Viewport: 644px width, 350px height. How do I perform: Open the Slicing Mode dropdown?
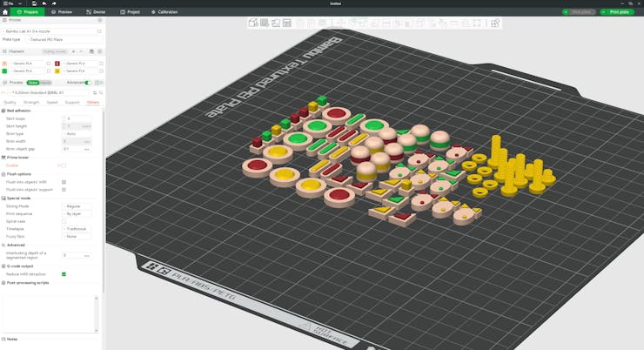(77, 206)
